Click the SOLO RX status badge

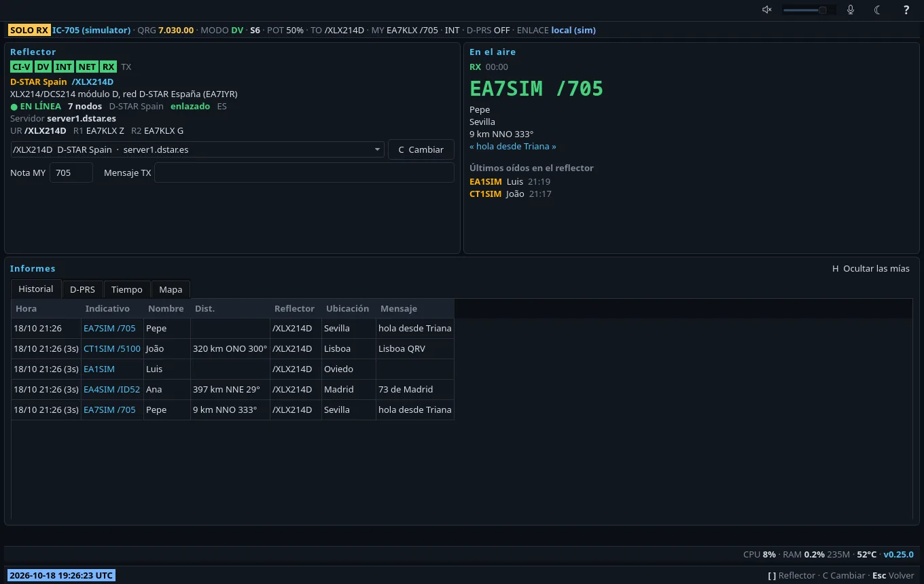[29, 30]
